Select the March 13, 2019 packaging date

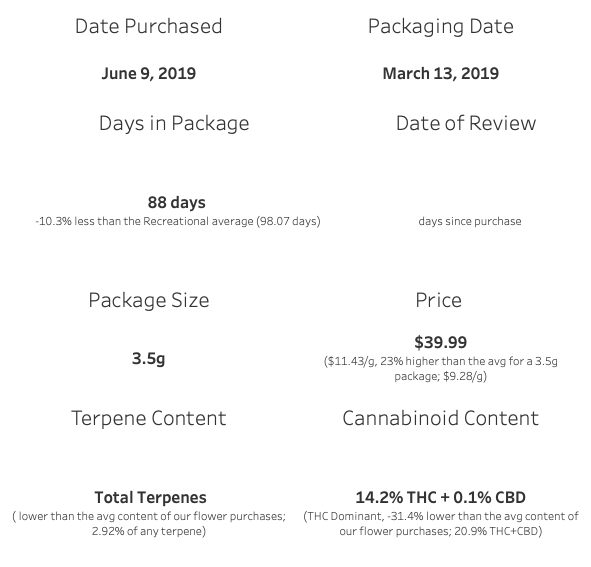click(x=441, y=74)
